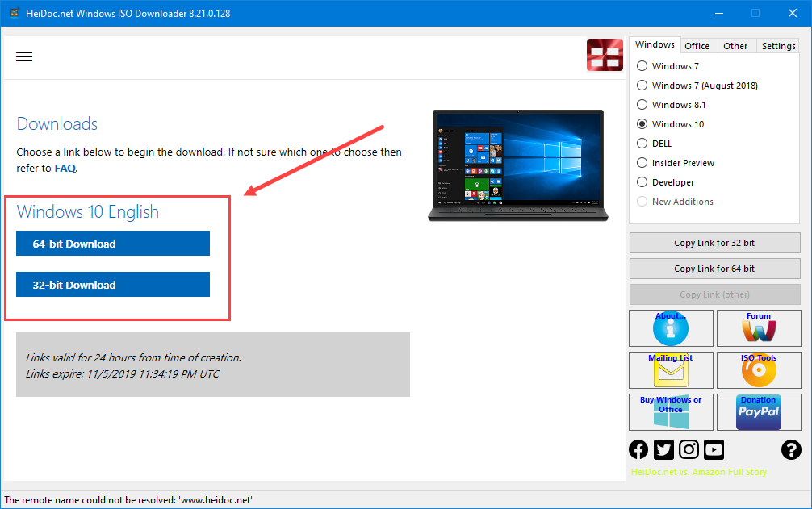Open the About info icon button
The height and width of the screenshot is (509, 812).
[x=671, y=328]
